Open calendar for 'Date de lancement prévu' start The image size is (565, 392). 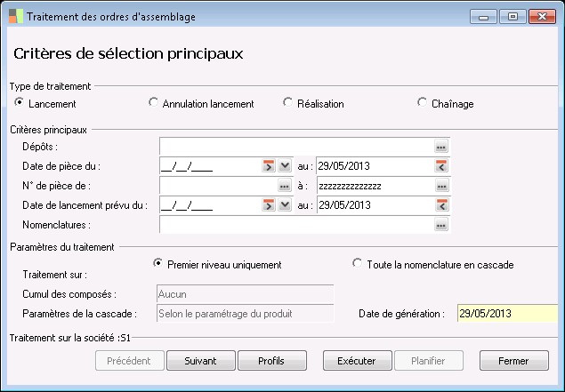pyautogui.click(x=269, y=205)
